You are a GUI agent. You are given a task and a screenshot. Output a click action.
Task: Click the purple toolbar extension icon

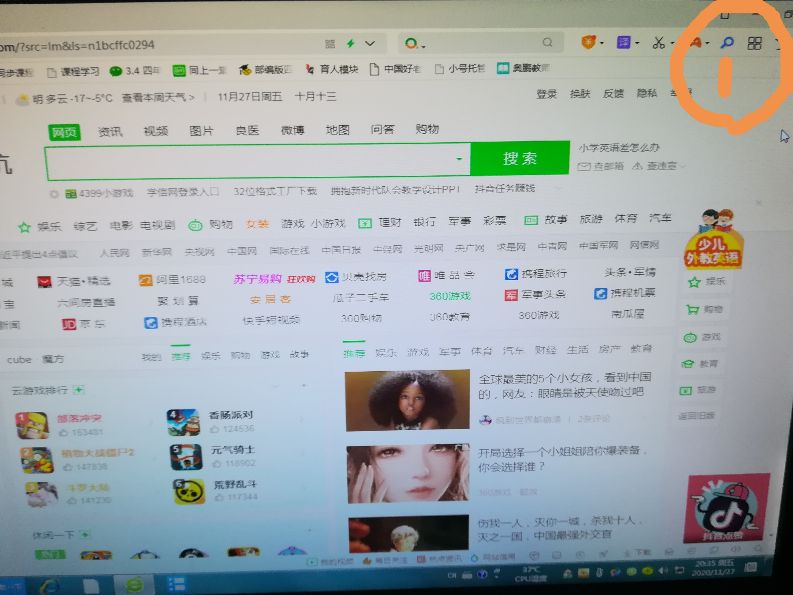623,42
